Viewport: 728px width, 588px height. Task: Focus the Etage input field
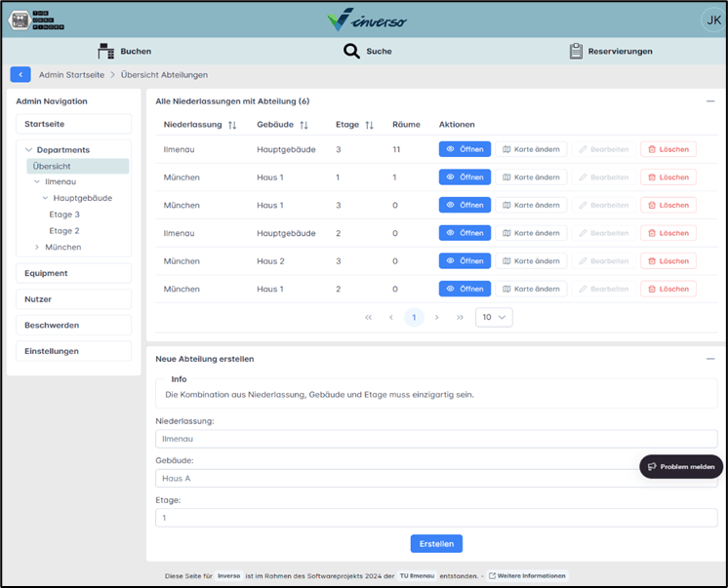pyautogui.click(x=436, y=518)
